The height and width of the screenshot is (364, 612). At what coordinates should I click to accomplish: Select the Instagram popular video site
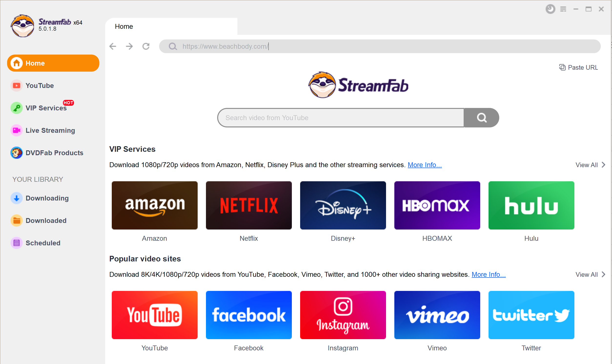pyautogui.click(x=343, y=315)
